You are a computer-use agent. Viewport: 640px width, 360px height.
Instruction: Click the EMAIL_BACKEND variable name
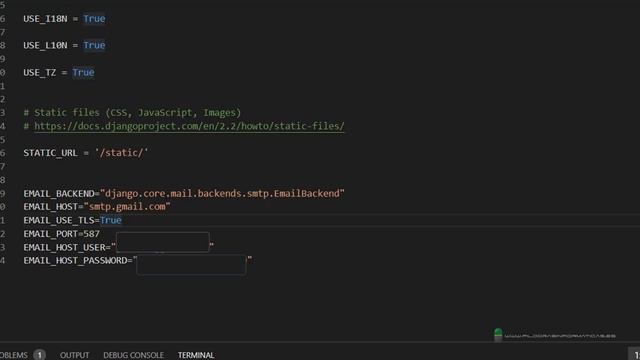(x=59, y=193)
